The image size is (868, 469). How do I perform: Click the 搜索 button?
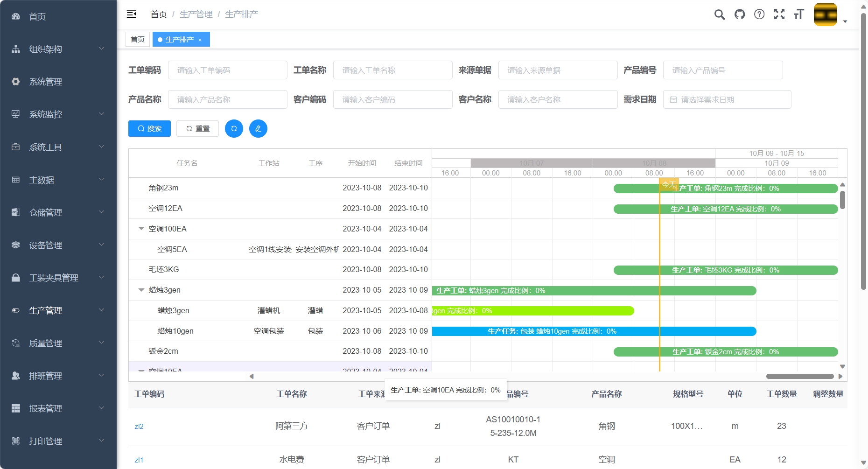(x=149, y=128)
